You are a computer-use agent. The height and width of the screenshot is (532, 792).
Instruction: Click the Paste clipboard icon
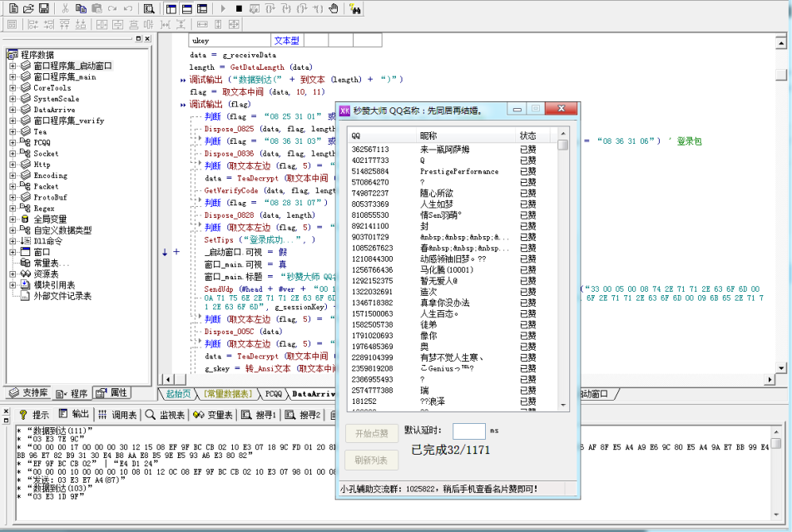click(97, 8)
